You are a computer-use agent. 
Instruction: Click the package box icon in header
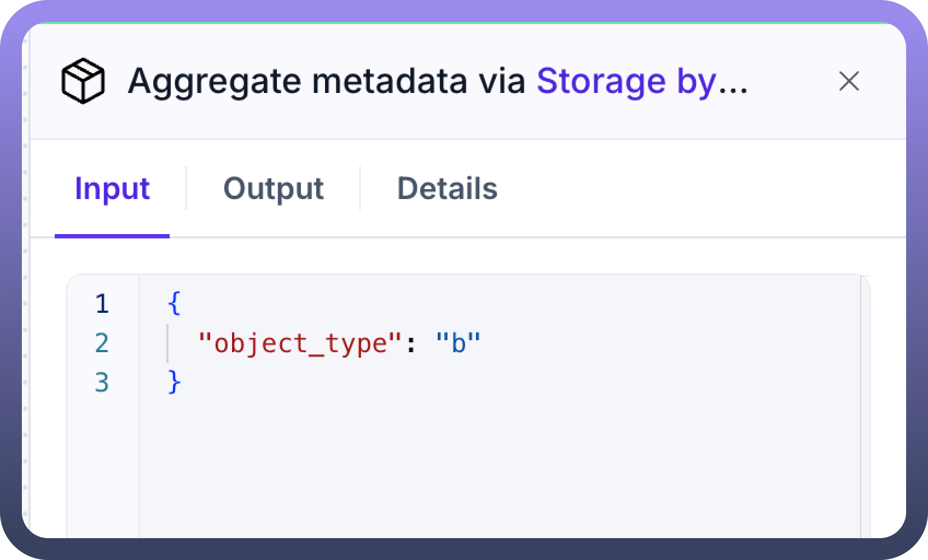[83, 81]
